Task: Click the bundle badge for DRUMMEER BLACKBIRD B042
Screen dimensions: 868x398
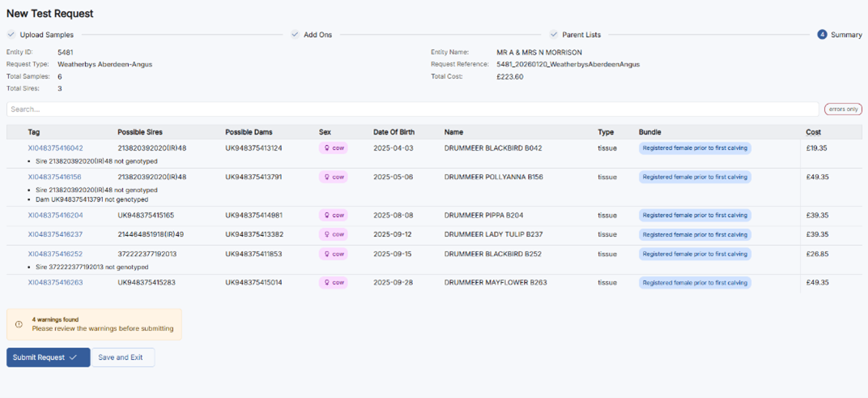Action: 695,148
